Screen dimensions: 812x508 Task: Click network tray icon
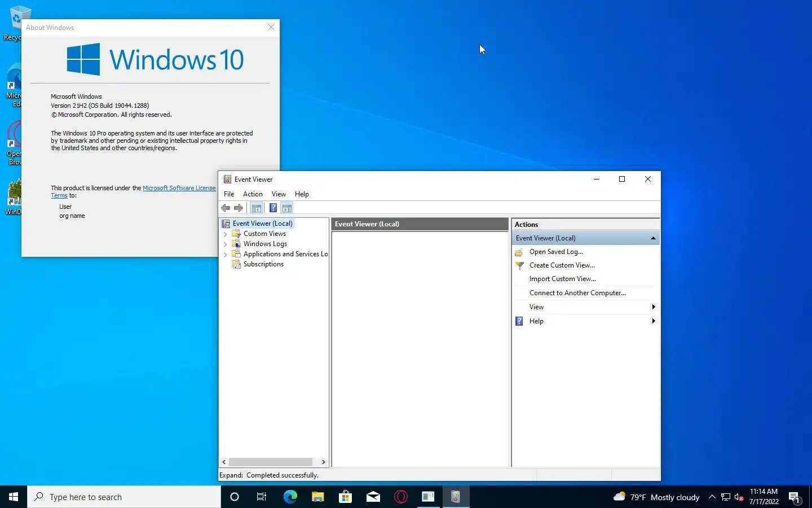pyautogui.click(x=726, y=497)
